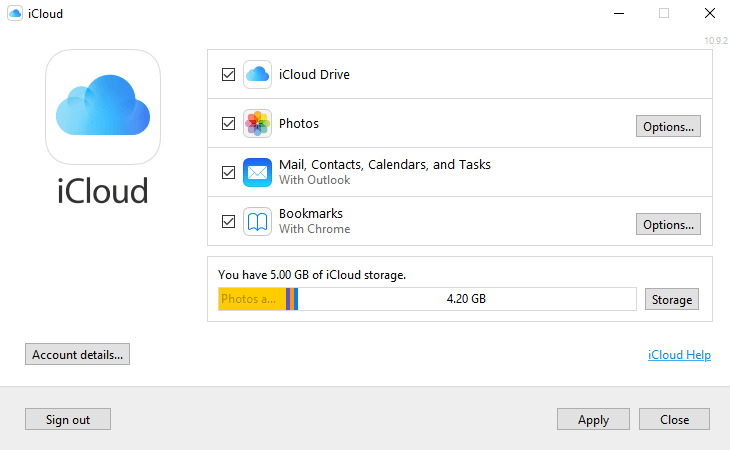Viewport: 730px width, 450px height.
Task: Apply the changes
Action: 593,419
